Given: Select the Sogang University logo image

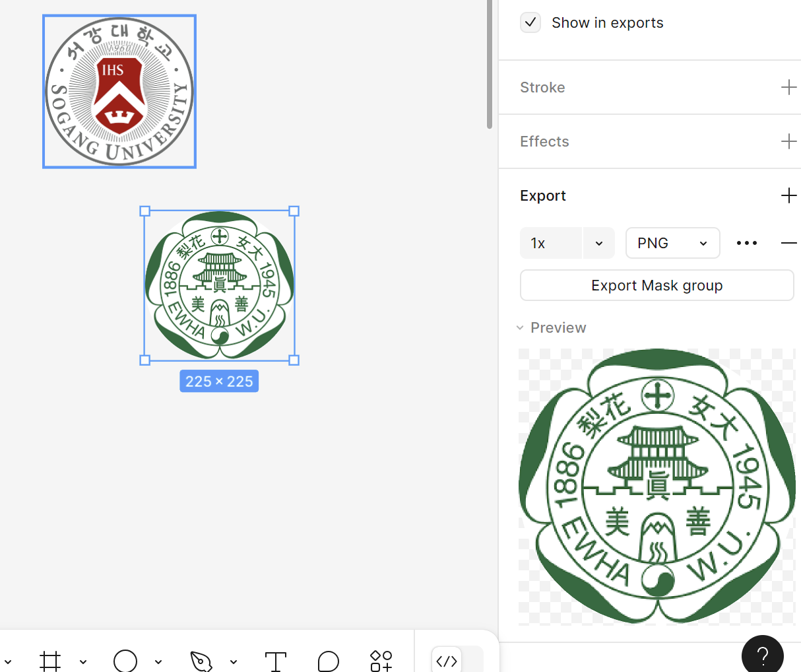Looking at the screenshot, I should (119, 91).
